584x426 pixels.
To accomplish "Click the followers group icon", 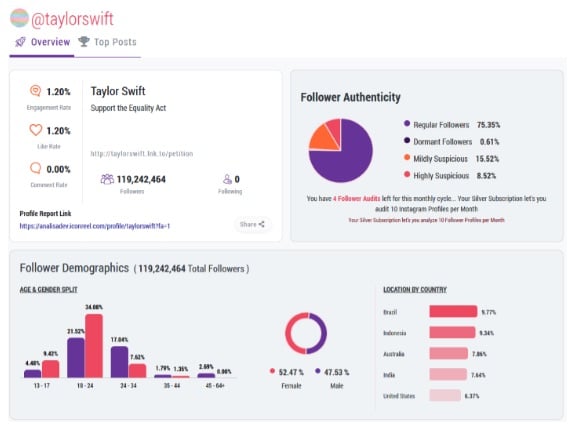I will pyautogui.click(x=107, y=179).
